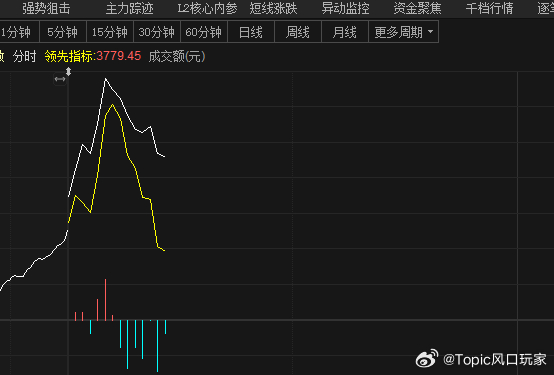The image size is (554, 375).
Task: Switch chart to 日线
Action: (251, 32)
